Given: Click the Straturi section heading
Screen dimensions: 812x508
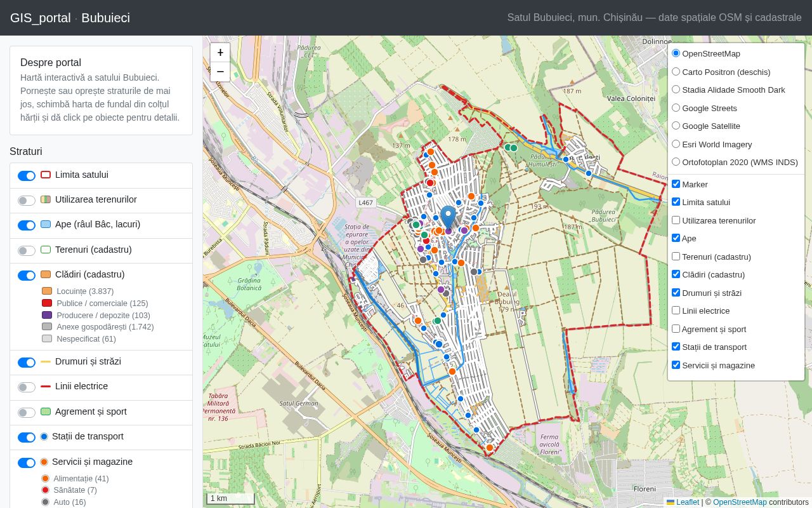Looking at the screenshot, I should pyautogui.click(x=26, y=151).
